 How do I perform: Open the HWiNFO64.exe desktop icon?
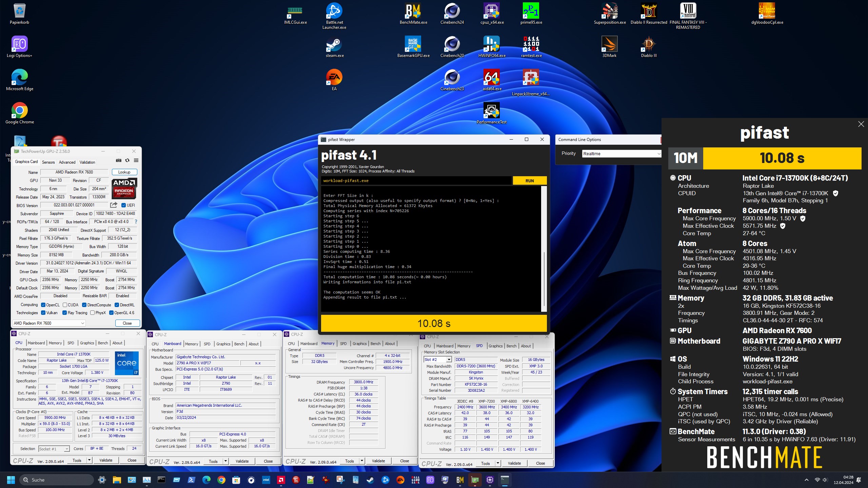point(492,47)
